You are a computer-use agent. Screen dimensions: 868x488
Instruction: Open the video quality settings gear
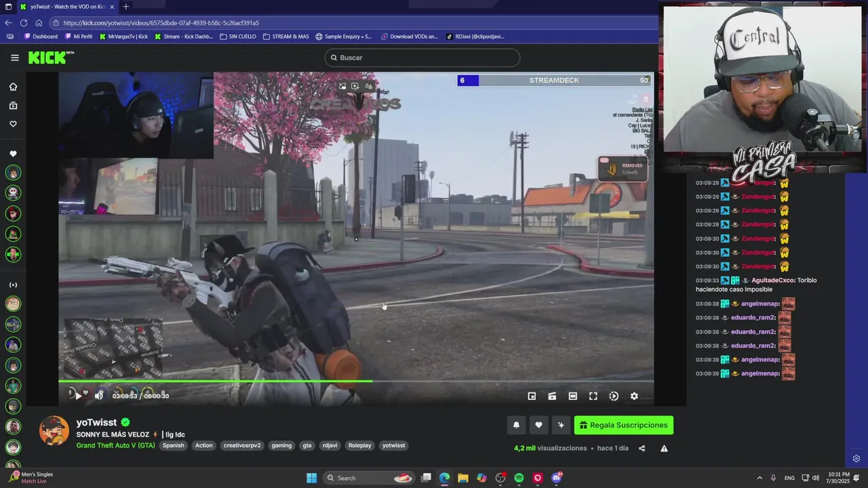tap(634, 396)
